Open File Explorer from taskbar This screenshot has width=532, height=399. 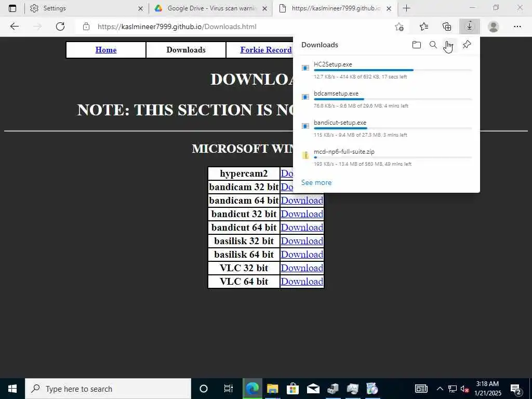click(272, 389)
